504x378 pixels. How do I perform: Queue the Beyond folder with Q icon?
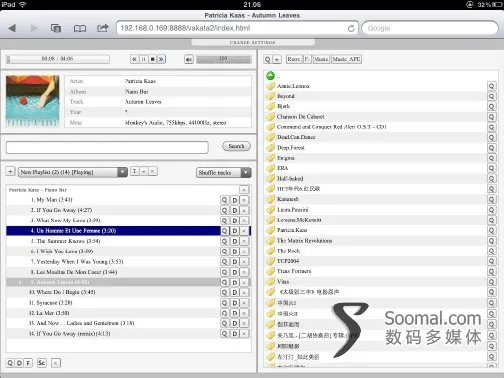point(491,96)
